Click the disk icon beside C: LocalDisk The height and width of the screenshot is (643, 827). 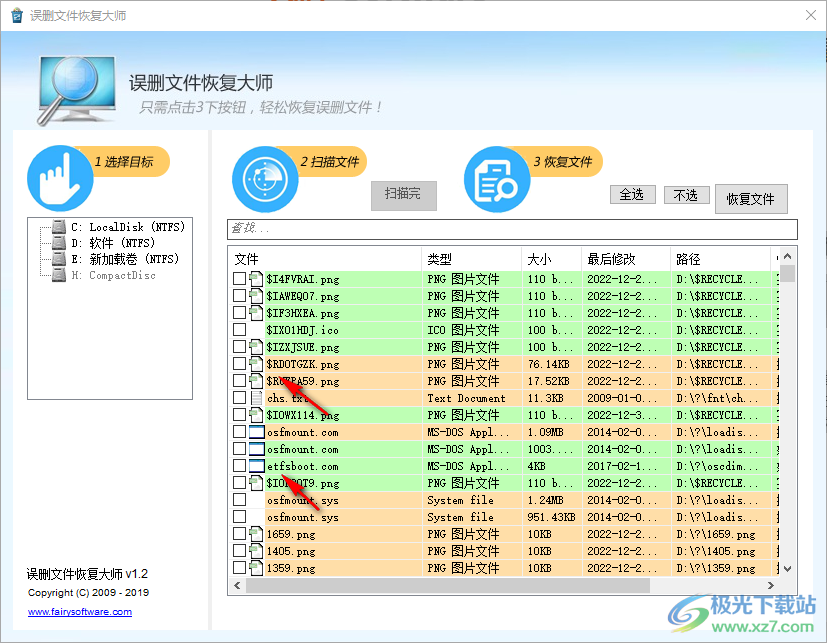click(59, 227)
